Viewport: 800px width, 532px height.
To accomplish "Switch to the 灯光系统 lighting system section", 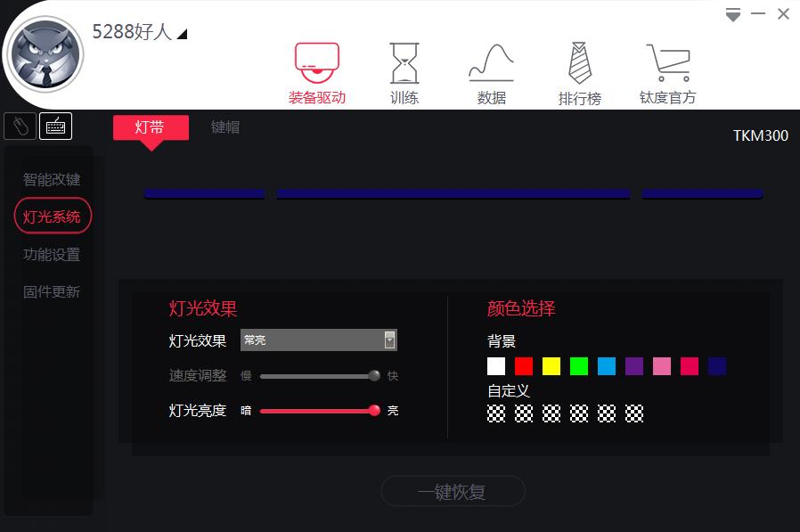I will 52,216.
